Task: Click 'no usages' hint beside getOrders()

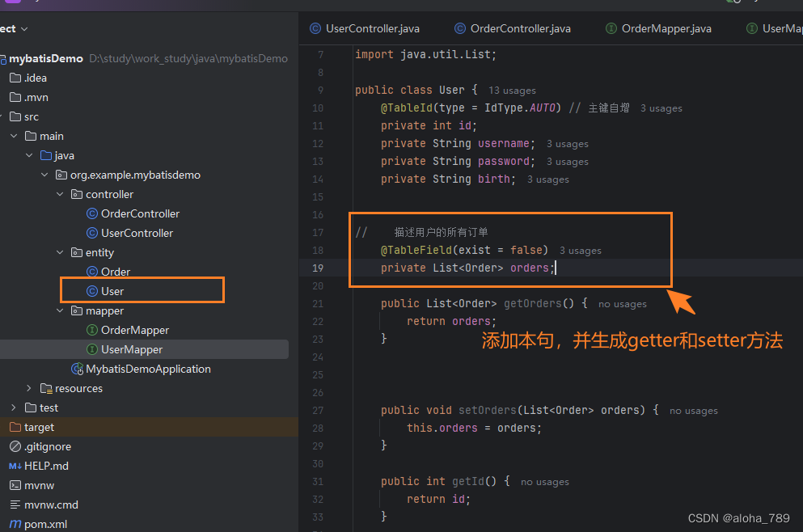Action: point(622,304)
